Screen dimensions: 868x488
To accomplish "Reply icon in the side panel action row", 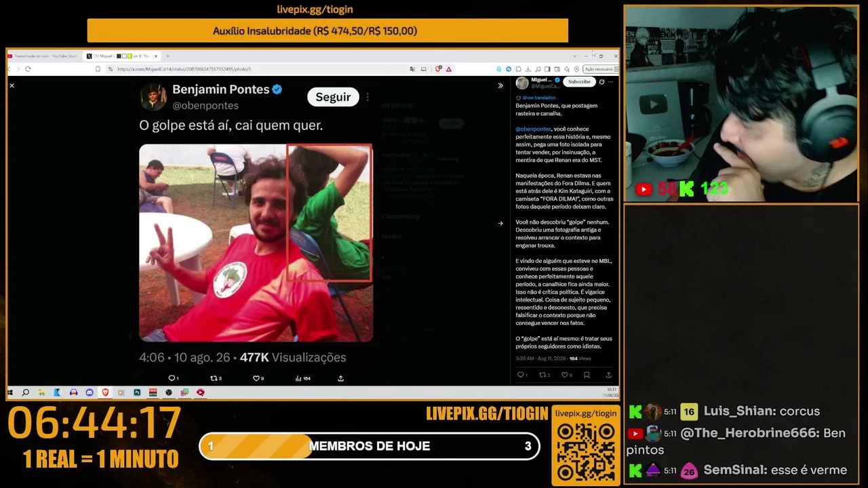I will 521,374.
